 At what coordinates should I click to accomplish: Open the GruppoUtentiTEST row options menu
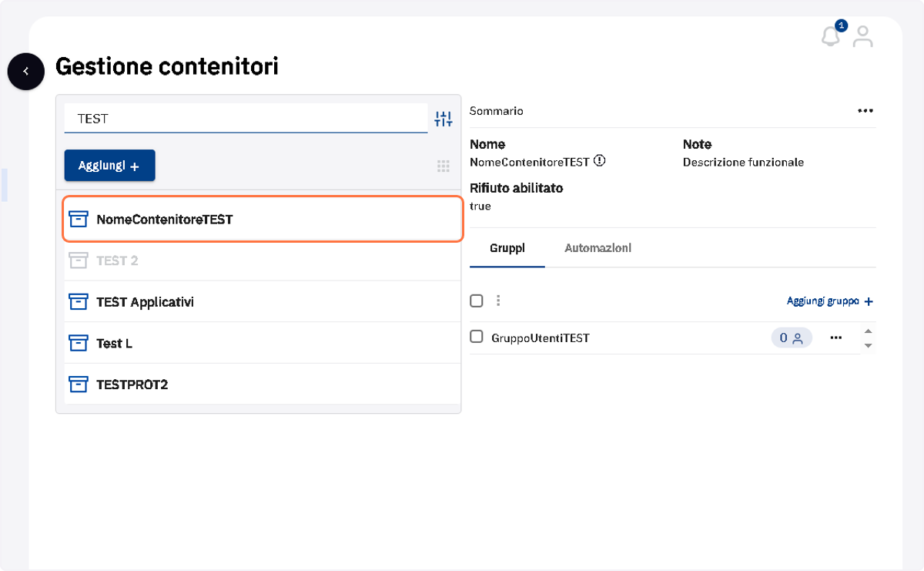pos(836,338)
